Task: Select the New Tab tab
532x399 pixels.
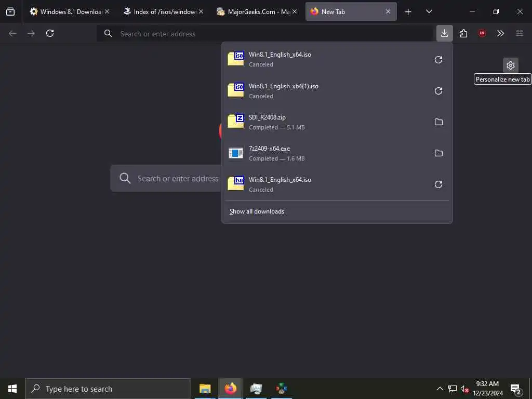Action: [x=351, y=11]
